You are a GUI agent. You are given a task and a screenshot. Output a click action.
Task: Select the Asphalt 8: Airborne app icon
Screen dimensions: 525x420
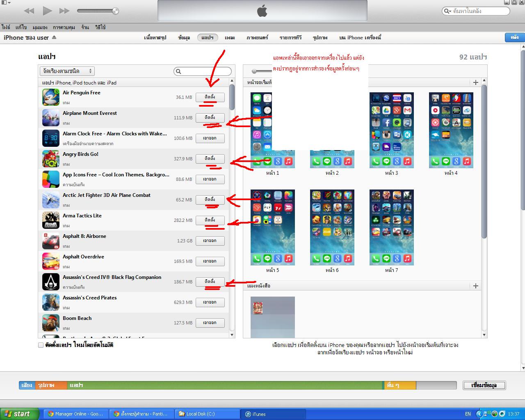pyautogui.click(x=51, y=241)
